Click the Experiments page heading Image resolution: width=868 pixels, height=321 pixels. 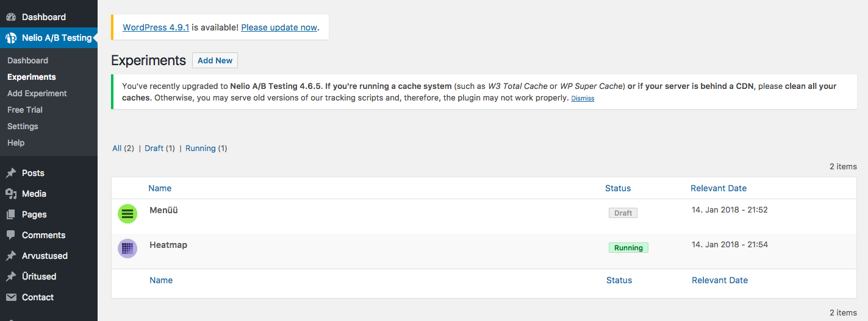[148, 60]
